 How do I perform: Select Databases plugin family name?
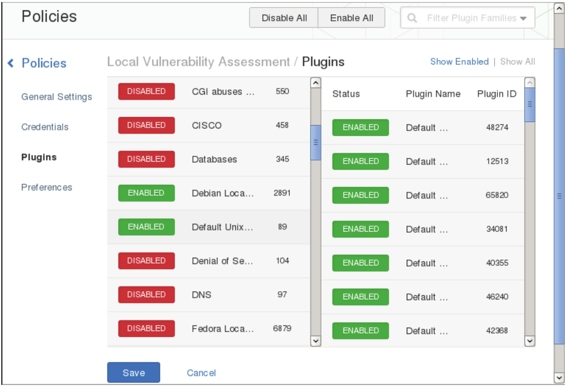(214, 159)
